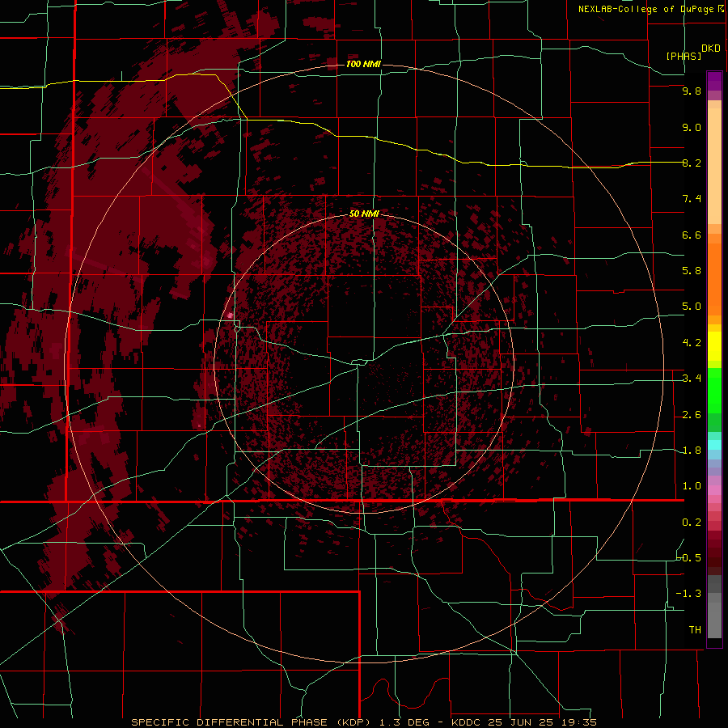Click the 1.0 value on color scale
The image size is (728, 728).
click(x=692, y=486)
